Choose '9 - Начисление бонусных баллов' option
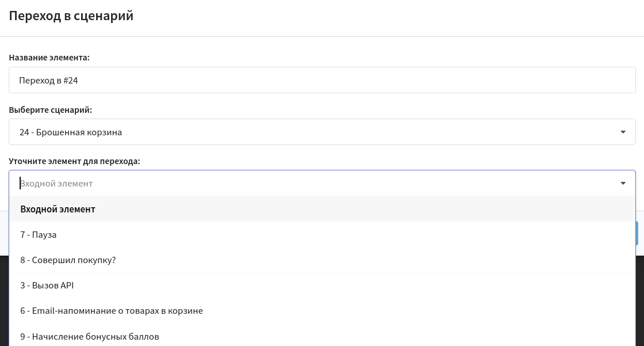 90,336
